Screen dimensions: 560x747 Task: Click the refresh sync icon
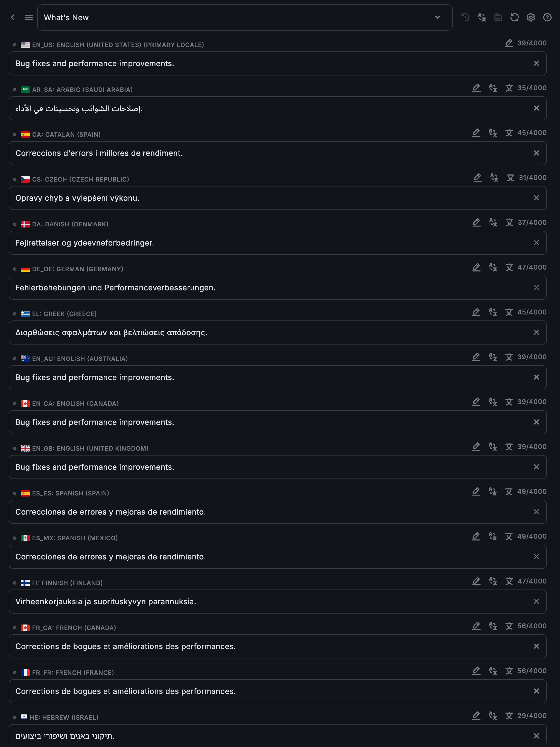click(x=514, y=17)
